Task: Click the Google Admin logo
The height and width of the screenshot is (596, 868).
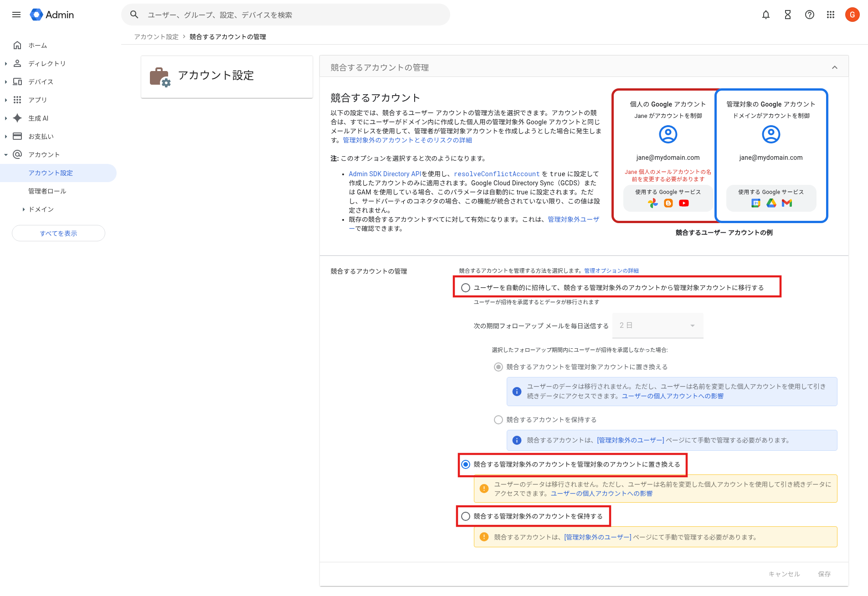Action: click(x=52, y=15)
